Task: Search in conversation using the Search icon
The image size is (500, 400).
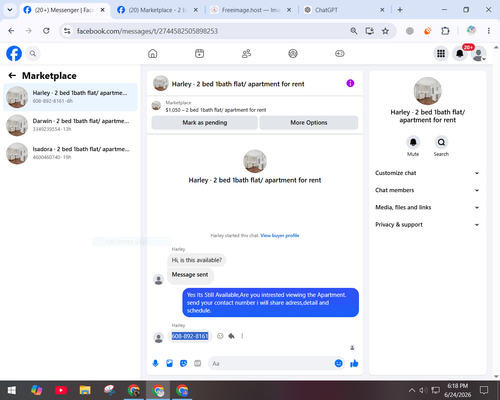Action: (x=441, y=142)
